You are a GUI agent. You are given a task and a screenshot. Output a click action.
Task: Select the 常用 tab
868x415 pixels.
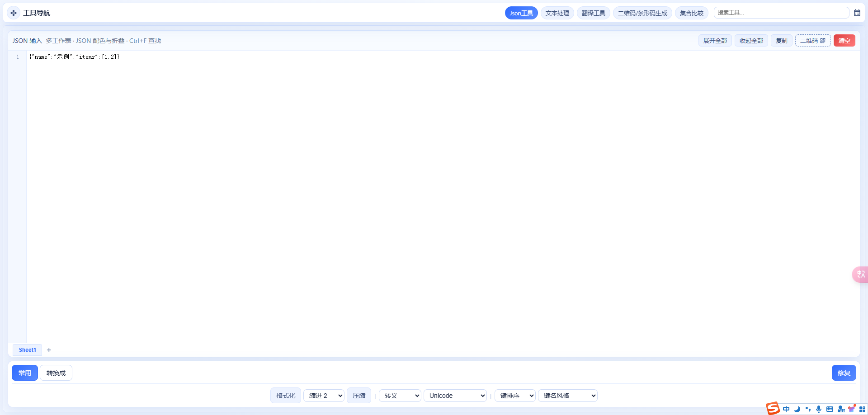tap(25, 373)
